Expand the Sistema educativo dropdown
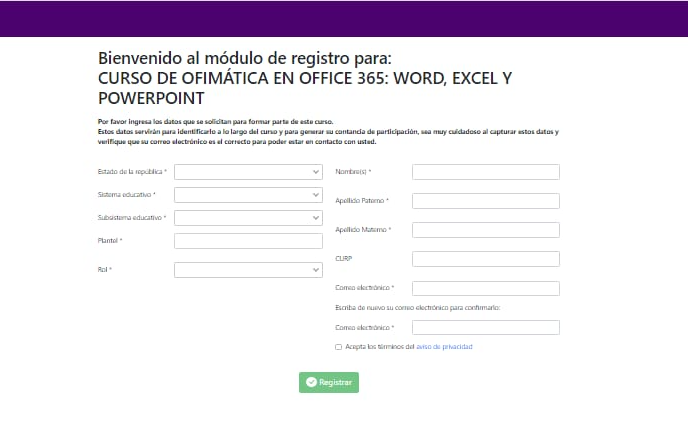 coord(248,195)
